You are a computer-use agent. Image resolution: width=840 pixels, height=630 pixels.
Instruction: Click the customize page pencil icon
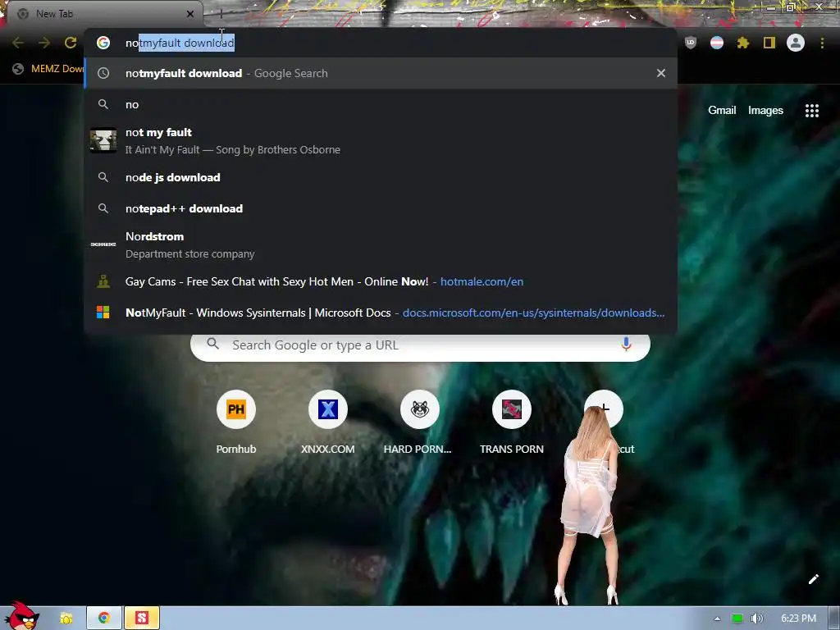pos(813,579)
